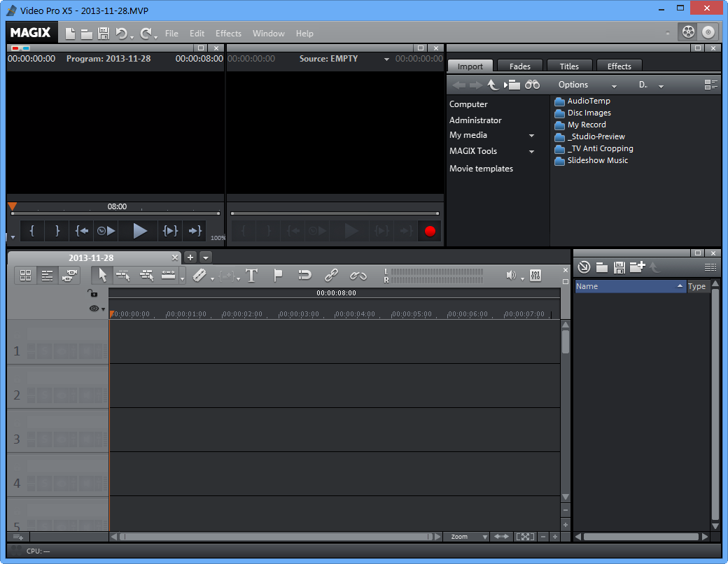Open the audio mixer icon beside the speaker
Screen dimensions: 728x564
tap(535, 275)
